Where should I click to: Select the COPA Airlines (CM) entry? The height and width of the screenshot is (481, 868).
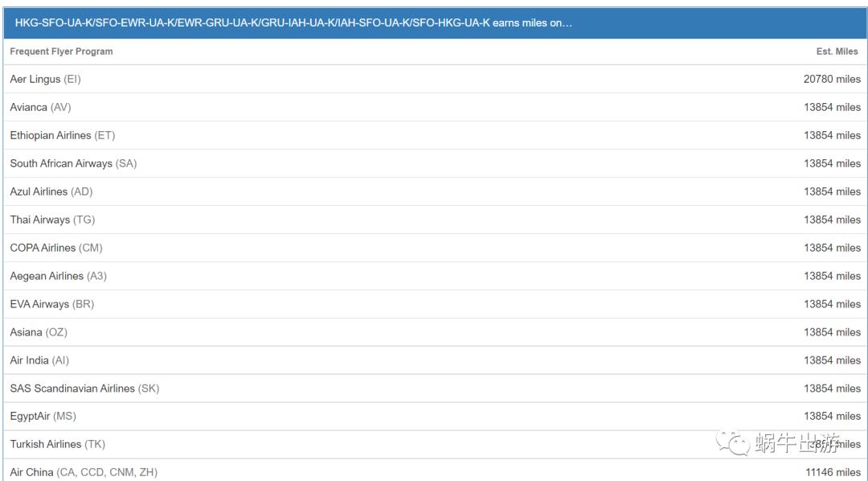click(56, 248)
